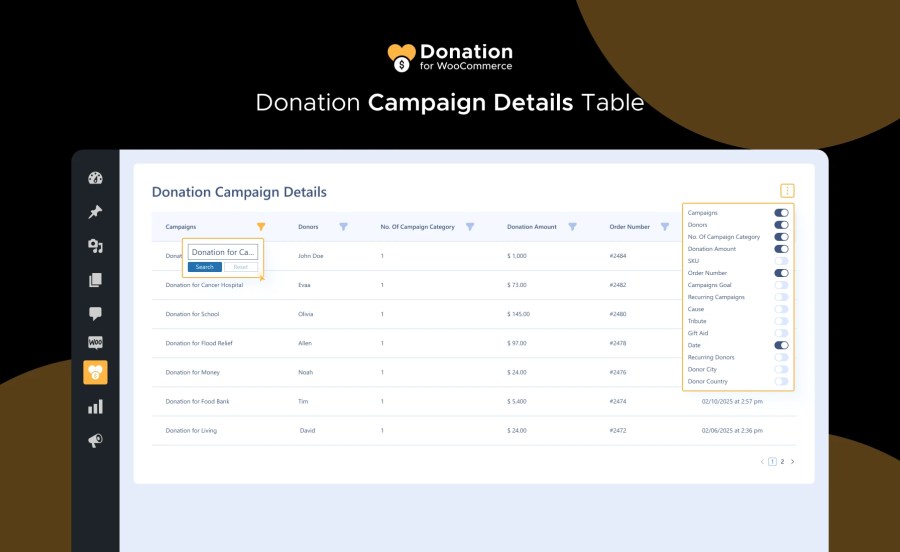Click Donation for Living campaign
Screen dimensions: 900x552
(x=191, y=431)
